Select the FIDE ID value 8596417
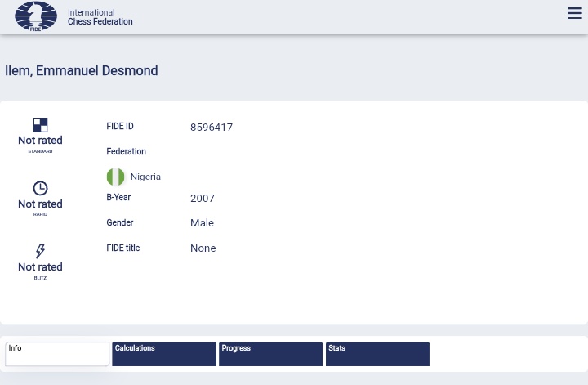This screenshot has width=588, height=385. tap(212, 128)
